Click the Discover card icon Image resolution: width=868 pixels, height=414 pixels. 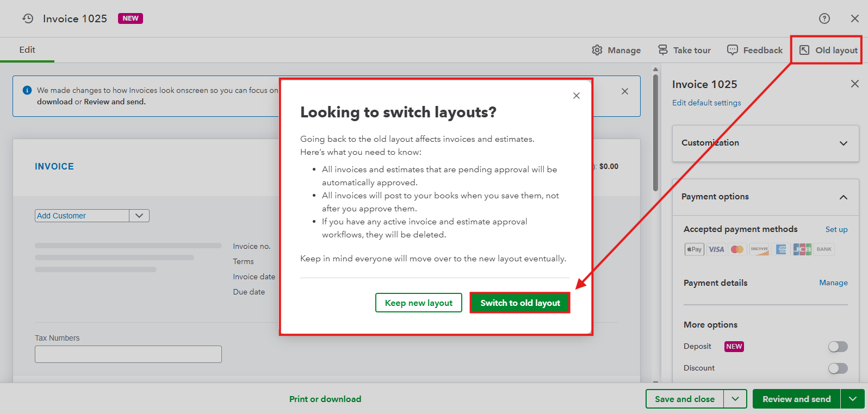(759, 249)
